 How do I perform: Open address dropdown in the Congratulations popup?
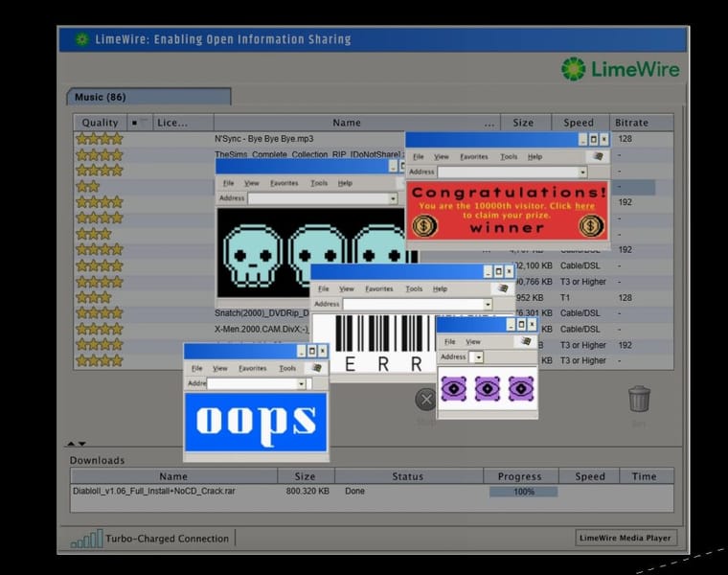[x=581, y=172]
